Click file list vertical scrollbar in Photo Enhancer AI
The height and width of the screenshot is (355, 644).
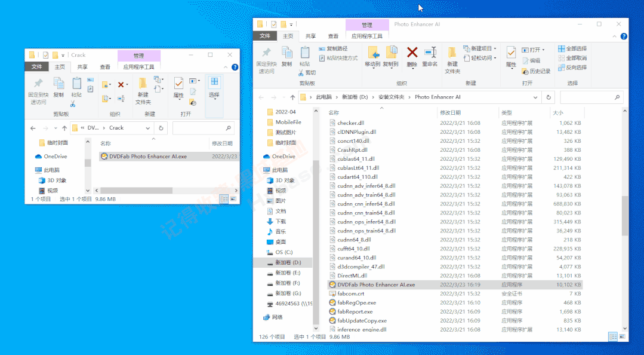625,216
